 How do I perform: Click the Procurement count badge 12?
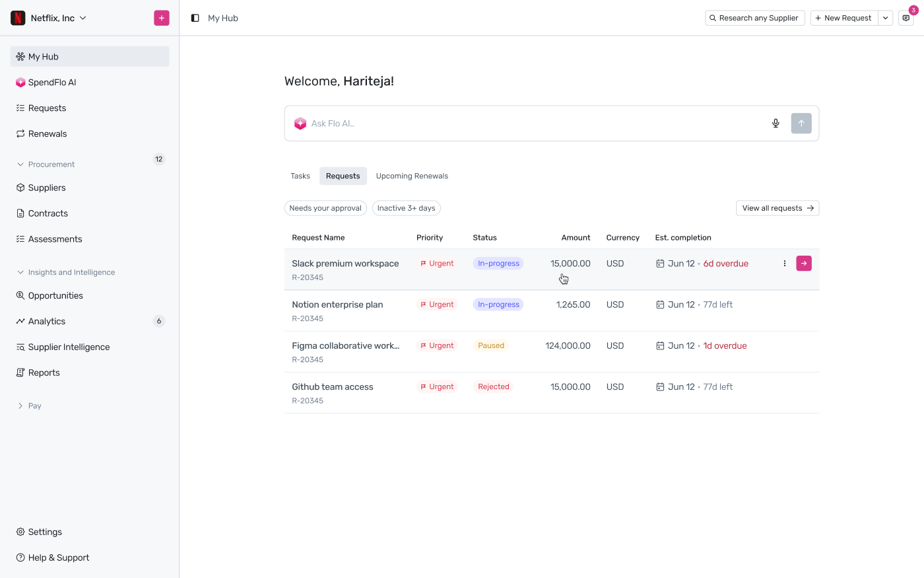159,159
